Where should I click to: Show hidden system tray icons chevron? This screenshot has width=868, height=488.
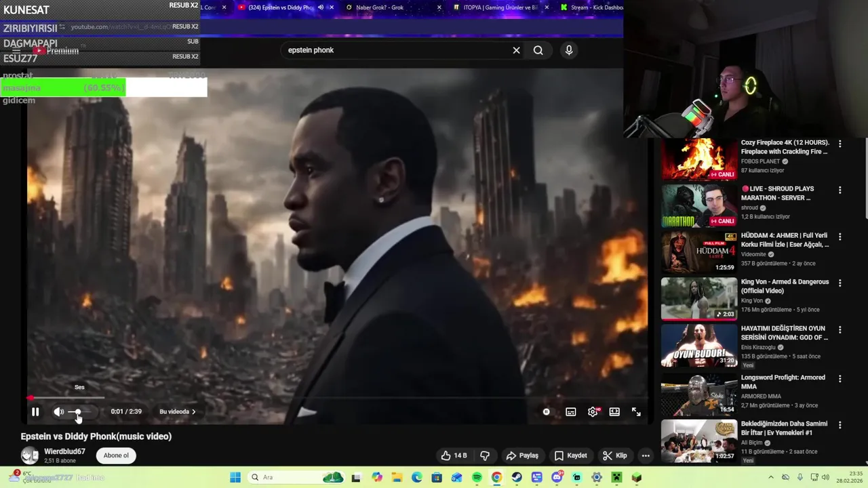pyautogui.click(x=771, y=477)
